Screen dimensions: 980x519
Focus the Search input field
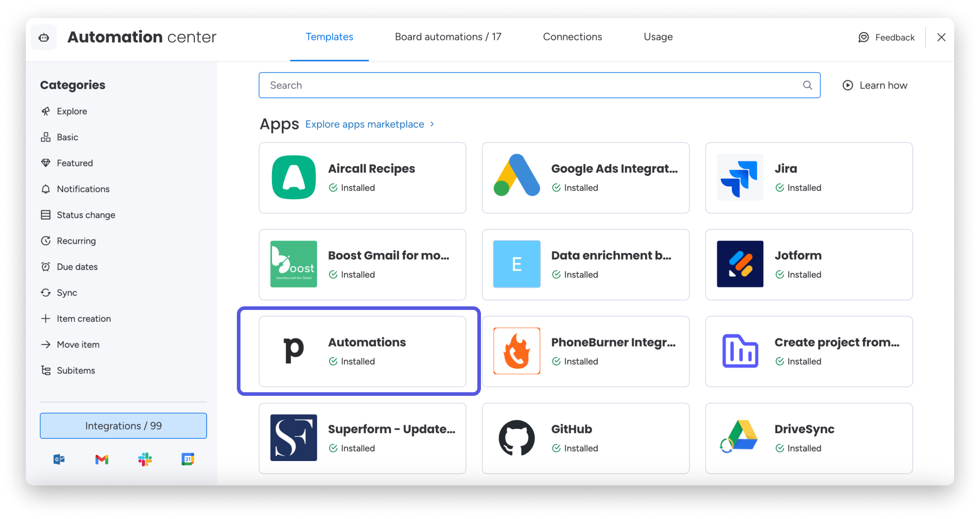coord(539,85)
